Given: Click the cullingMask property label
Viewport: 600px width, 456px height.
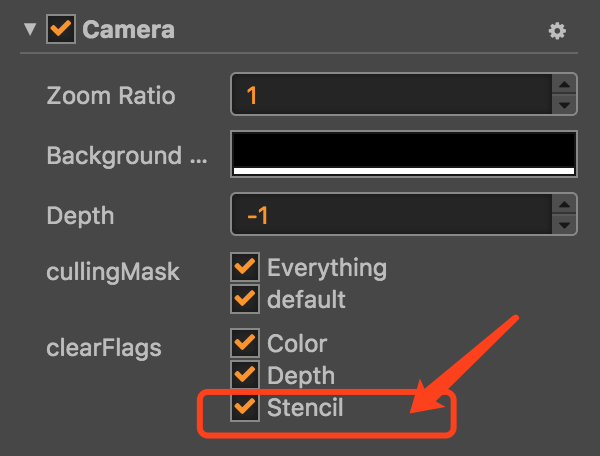Looking at the screenshot, I should [113, 272].
